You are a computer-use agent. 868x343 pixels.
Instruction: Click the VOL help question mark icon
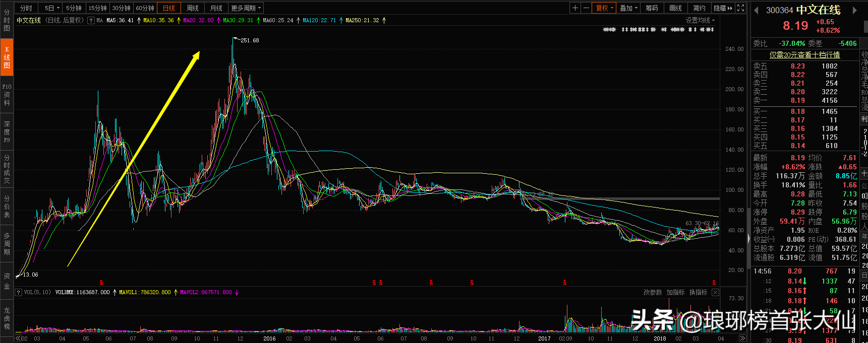[x=19, y=292]
